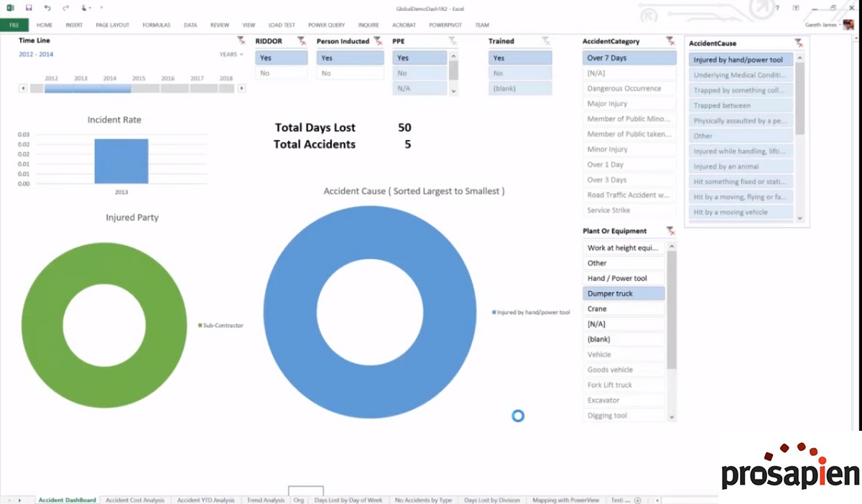
Task: Click the green FILE button
Action: 14,25
